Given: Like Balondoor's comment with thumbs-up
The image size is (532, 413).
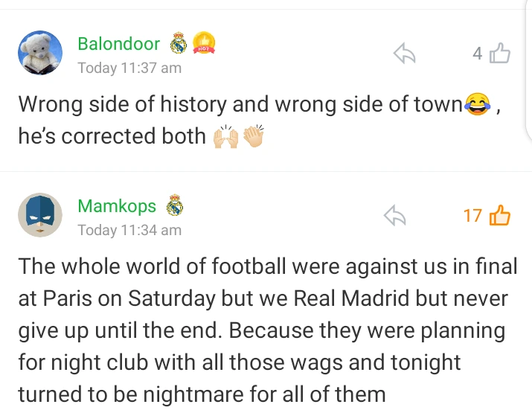Looking at the screenshot, I should tap(501, 54).
